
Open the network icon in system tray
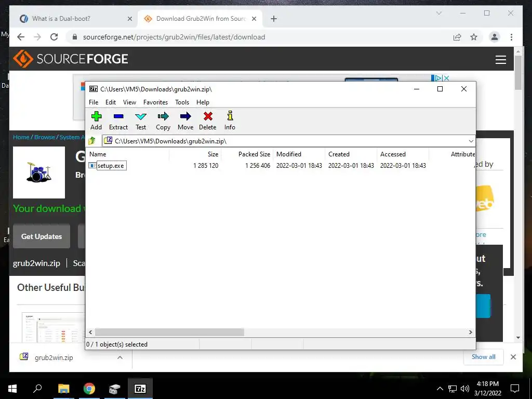pyautogui.click(x=453, y=389)
